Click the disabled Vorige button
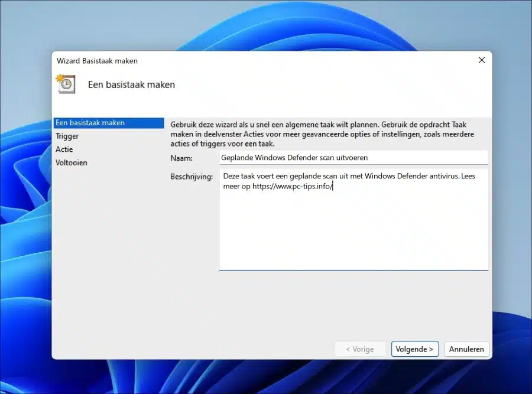The width and height of the screenshot is (532, 394). click(x=360, y=349)
